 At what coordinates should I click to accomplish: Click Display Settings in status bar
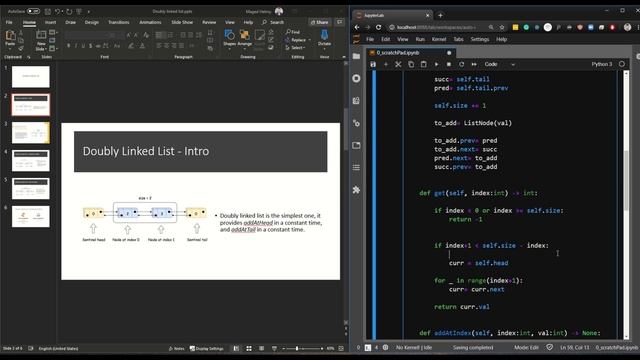pos(207,349)
